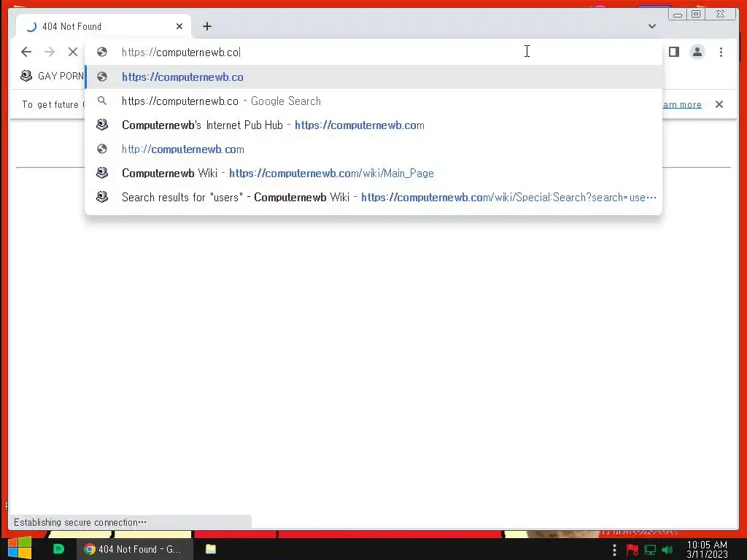Close the 404 Not Found tab
Screen dimensions: 747x560
tap(179, 27)
